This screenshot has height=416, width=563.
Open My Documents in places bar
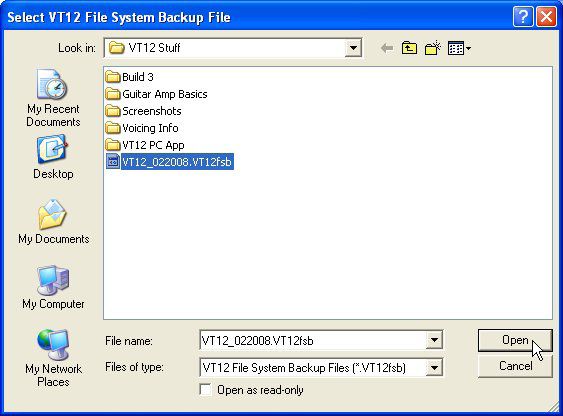53,222
